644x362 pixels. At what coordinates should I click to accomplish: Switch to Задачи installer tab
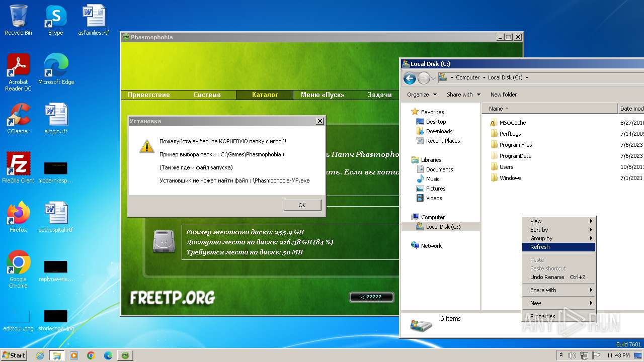coord(379,95)
